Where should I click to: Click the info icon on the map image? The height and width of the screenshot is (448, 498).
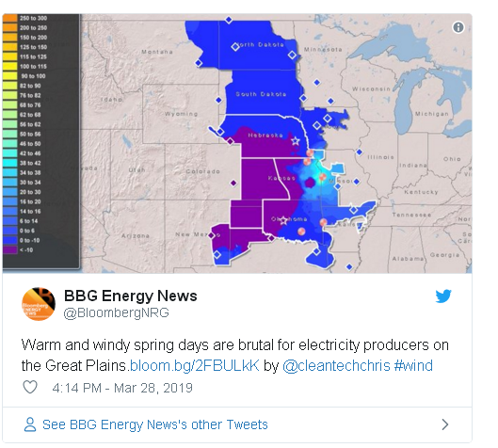(458, 27)
